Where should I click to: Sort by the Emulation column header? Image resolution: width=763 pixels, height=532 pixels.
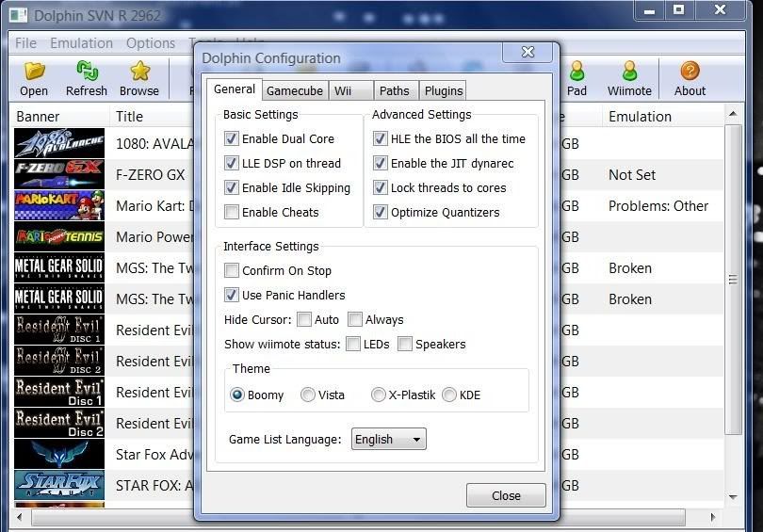pyautogui.click(x=641, y=117)
